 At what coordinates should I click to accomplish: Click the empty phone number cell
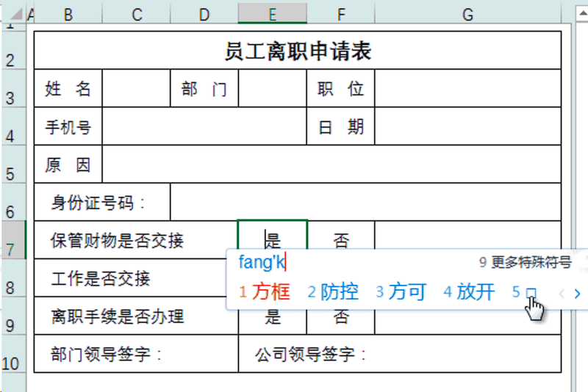coord(204,126)
